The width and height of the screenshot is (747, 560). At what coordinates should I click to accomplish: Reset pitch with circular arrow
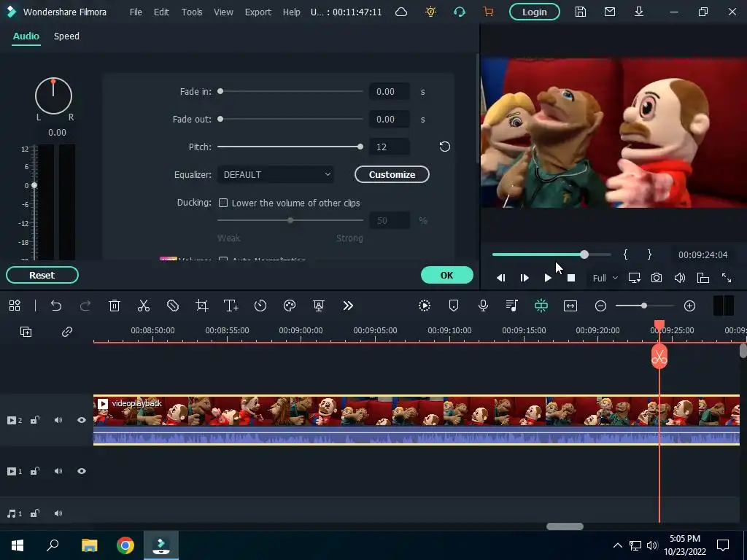pyautogui.click(x=444, y=147)
